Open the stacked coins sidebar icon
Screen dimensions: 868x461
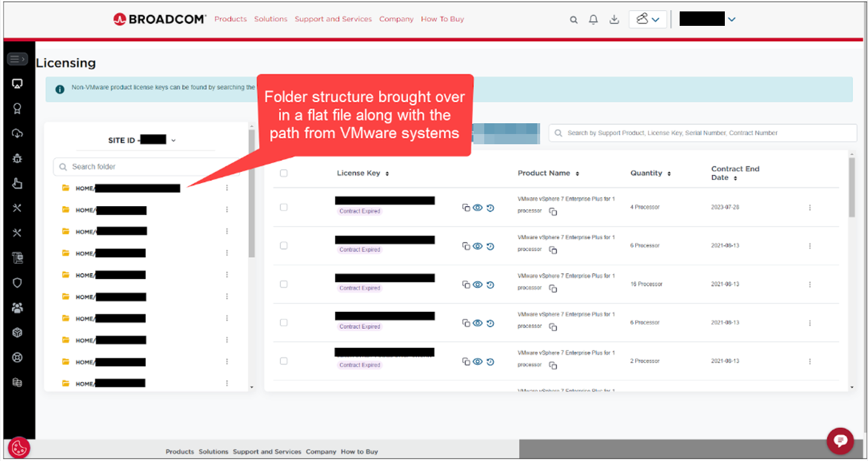tap(17, 382)
